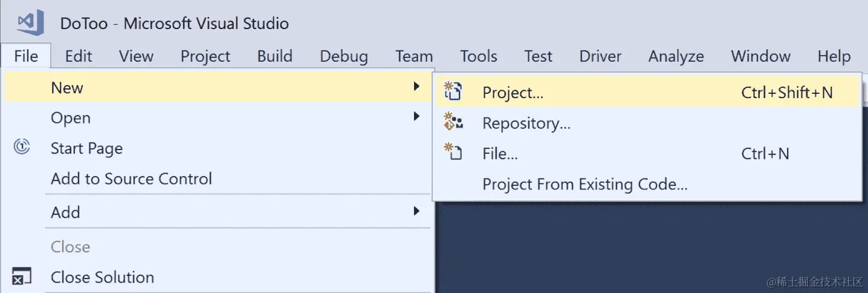Open the Help menu

834,56
